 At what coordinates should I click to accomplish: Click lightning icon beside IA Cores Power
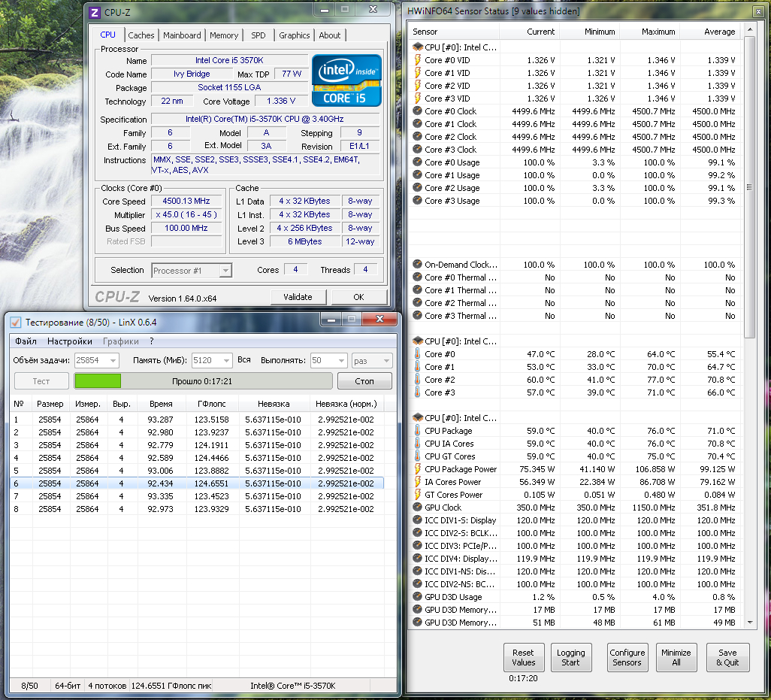click(418, 482)
